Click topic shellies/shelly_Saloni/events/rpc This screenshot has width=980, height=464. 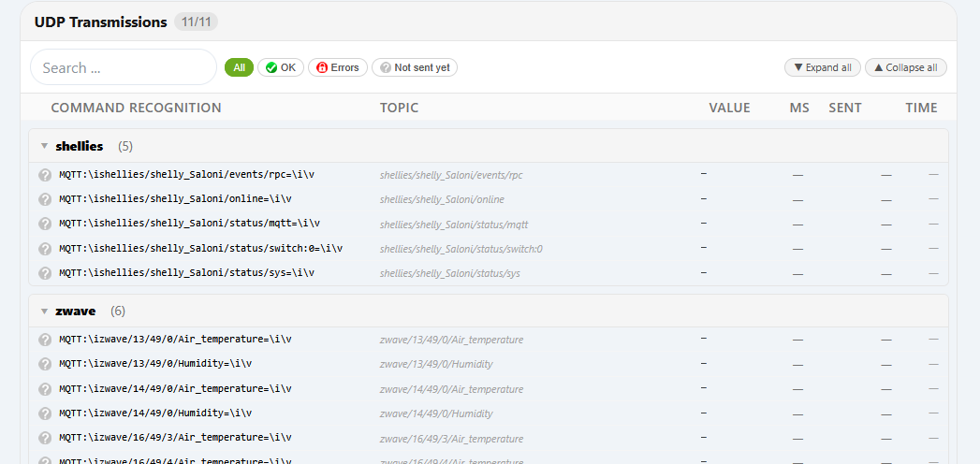pos(451,175)
